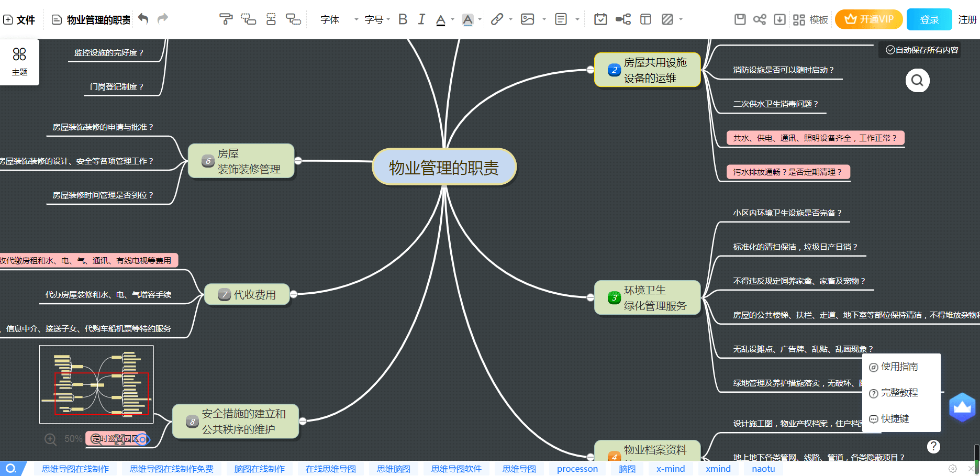980x476 pixels.
Task: Click the 开通VIP button
Action: point(868,19)
